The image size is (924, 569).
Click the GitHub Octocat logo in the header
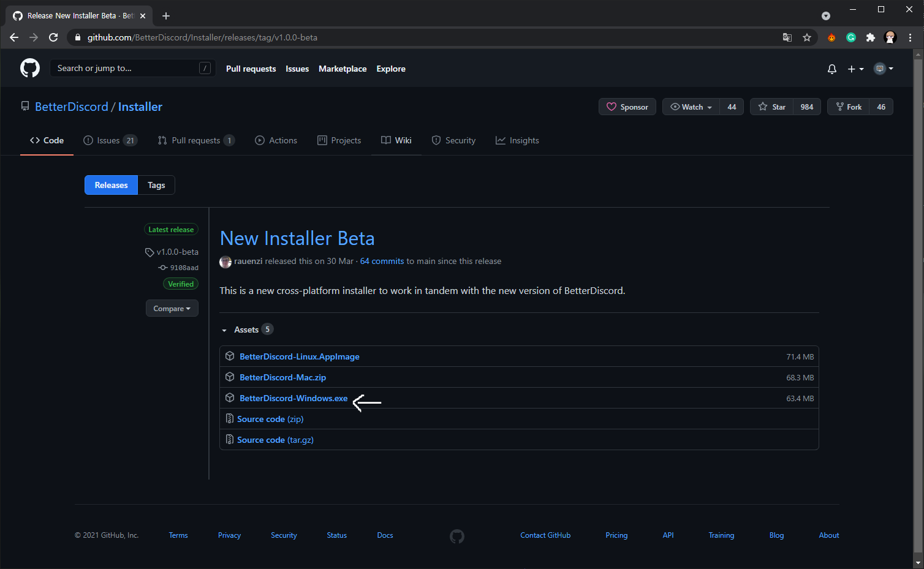[x=30, y=68]
